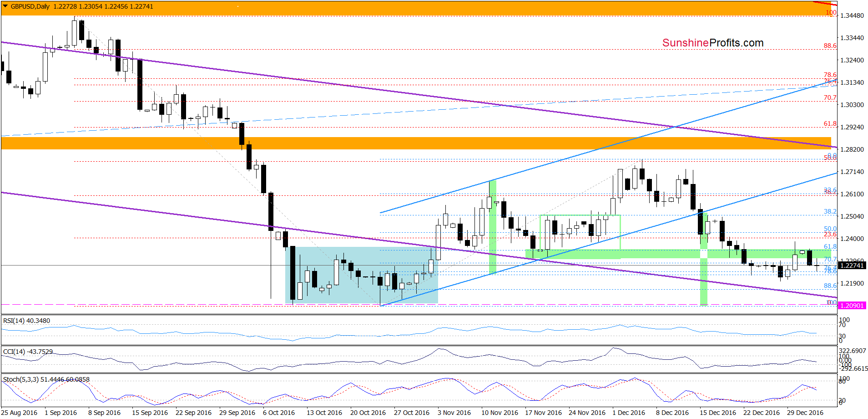Click the 3 Nov 2016 date label
The image size is (868, 419).
(x=454, y=413)
